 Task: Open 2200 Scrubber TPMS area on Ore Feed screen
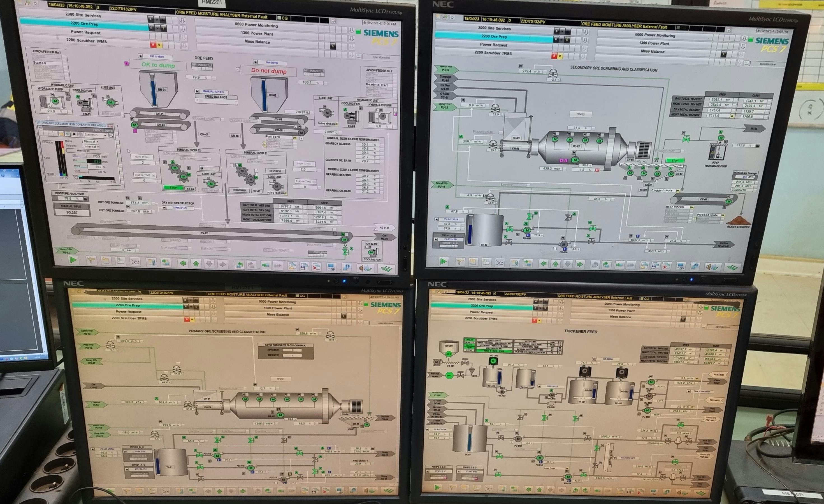click(x=87, y=41)
